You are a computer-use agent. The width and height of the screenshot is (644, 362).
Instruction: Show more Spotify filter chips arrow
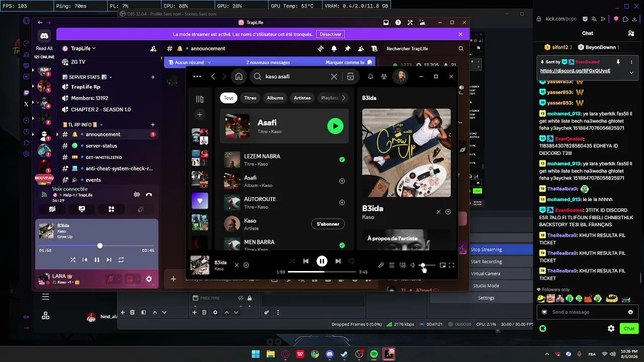tap(344, 98)
